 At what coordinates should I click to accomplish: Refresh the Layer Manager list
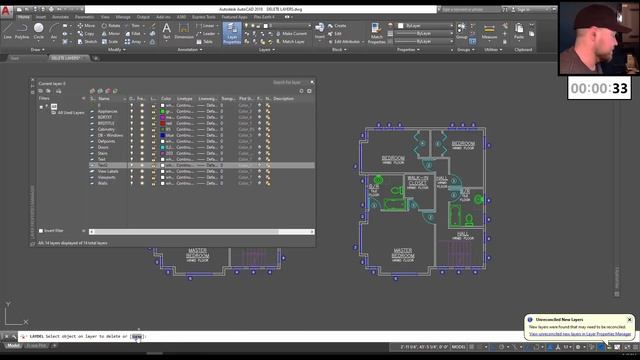pos(301,91)
